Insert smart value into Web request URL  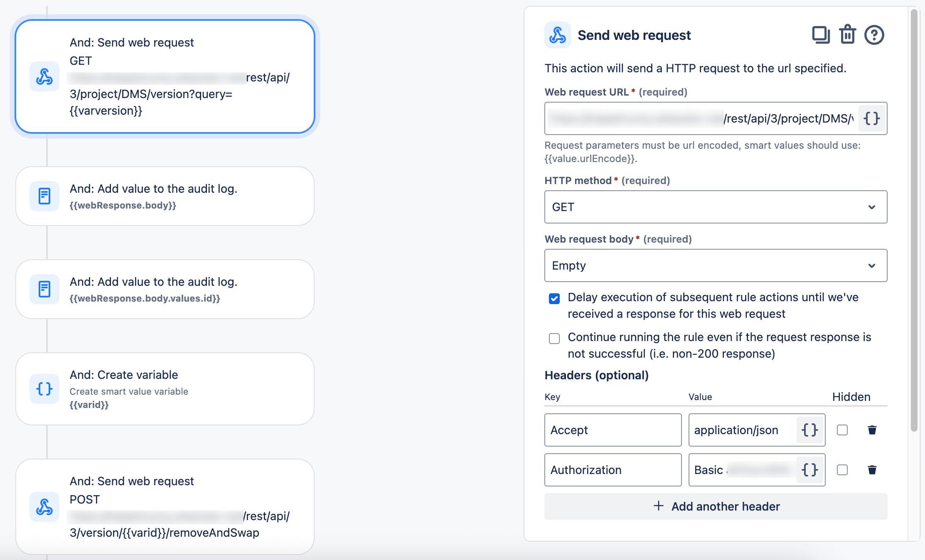pos(872,118)
